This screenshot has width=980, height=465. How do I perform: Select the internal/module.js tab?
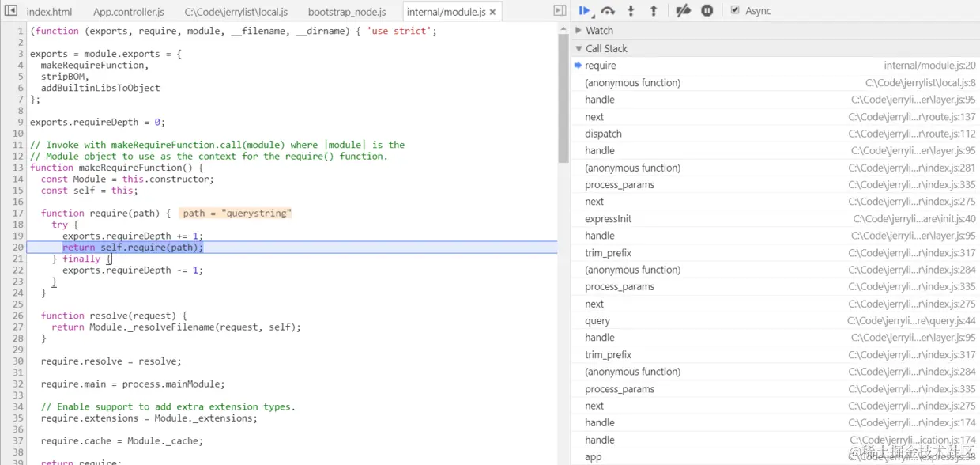click(447, 12)
